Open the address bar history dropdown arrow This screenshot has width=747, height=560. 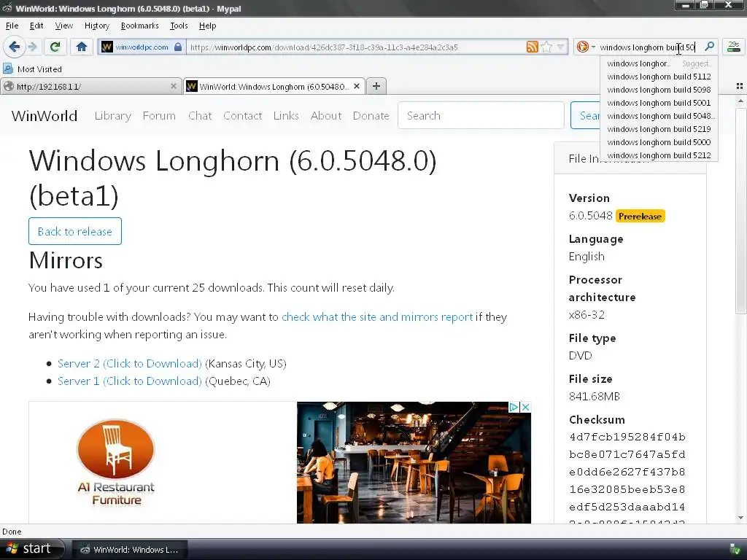[x=561, y=47]
